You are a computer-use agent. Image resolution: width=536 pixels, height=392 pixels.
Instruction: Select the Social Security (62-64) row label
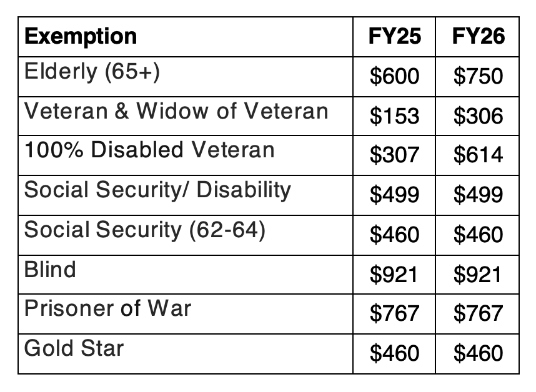(145, 230)
